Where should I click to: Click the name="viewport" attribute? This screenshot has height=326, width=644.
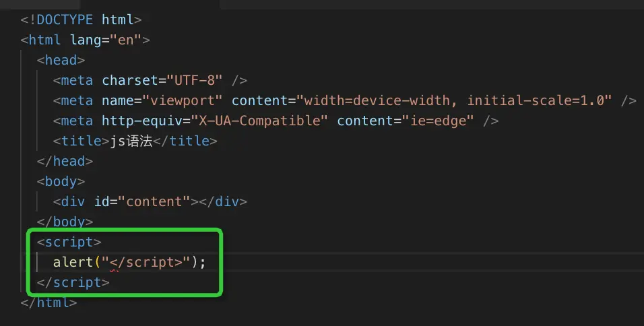pos(162,100)
